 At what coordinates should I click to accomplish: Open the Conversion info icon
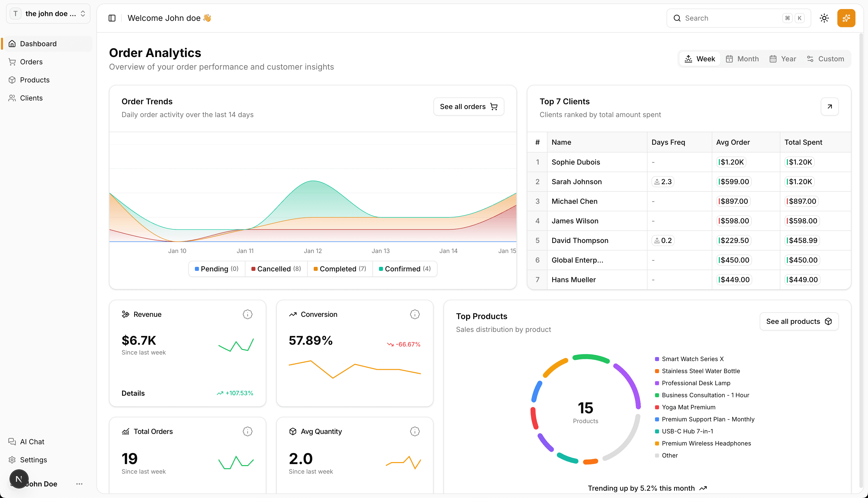(x=415, y=314)
